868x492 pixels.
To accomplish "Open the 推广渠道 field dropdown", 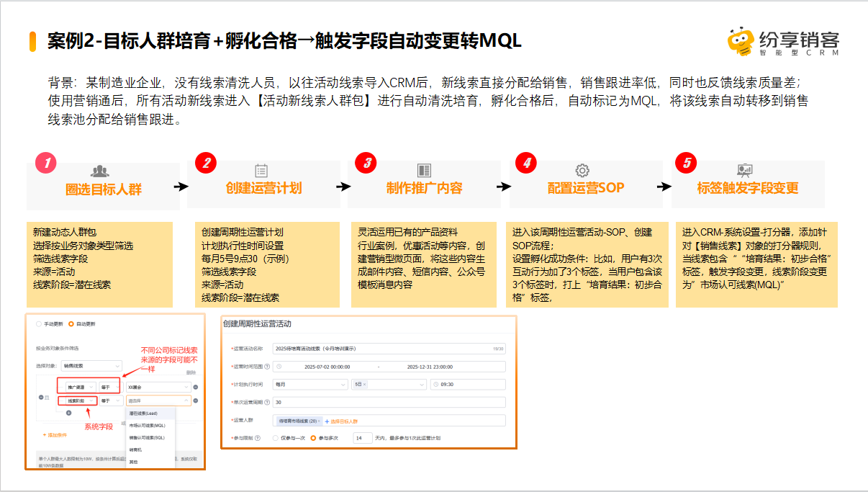I will (81, 387).
